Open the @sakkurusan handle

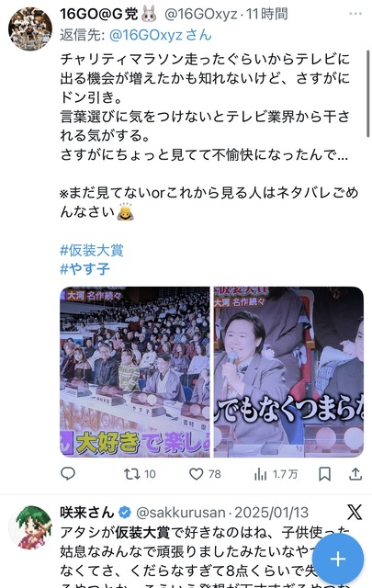click(180, 513)
